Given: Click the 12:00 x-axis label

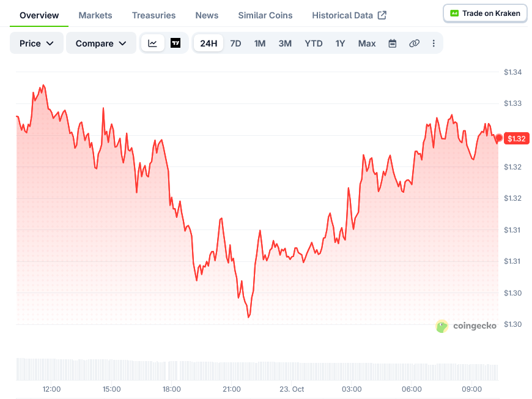Looking at the screenshot, I should click(51, 389).
